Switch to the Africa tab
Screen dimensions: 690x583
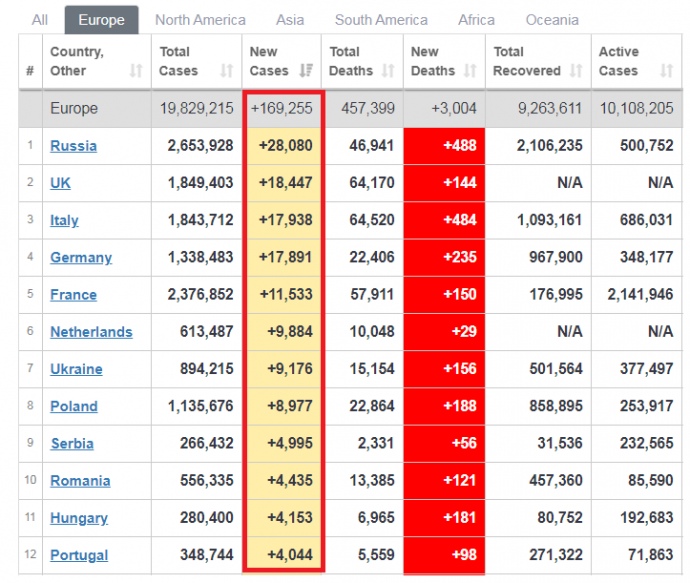(476, 20)
